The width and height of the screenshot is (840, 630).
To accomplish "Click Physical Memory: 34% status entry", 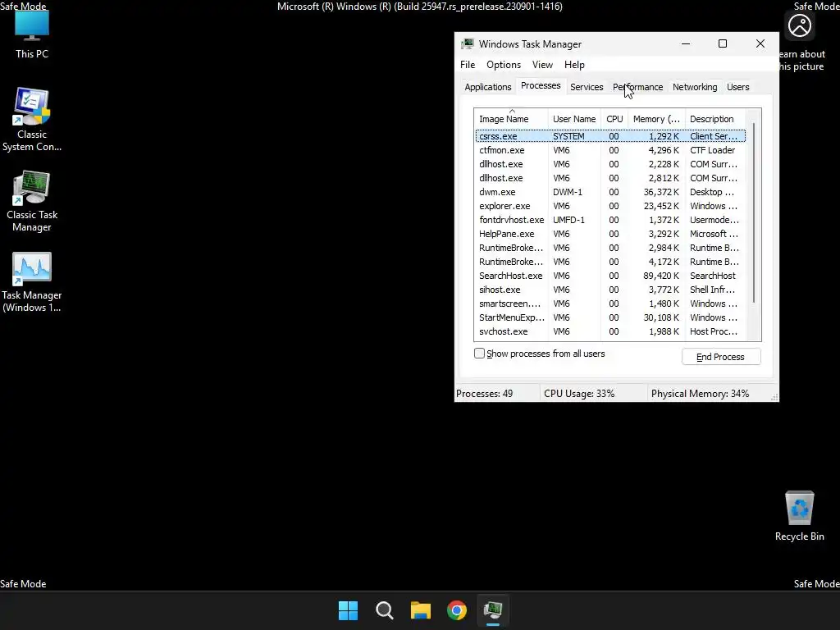I will tap(700, 394).
